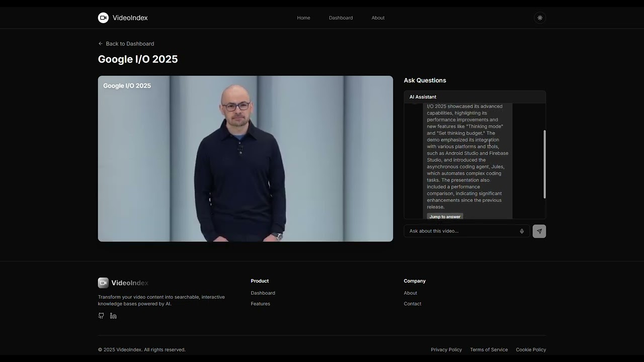Click the Product footer column heading
Viewport: 644px width, 362px height.
(x=260, y=281)
